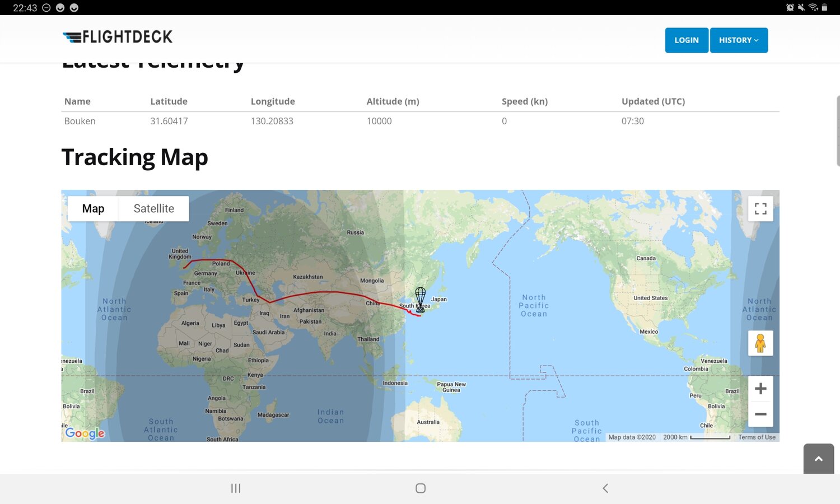Select altitude value 10000

pos(379,121)
